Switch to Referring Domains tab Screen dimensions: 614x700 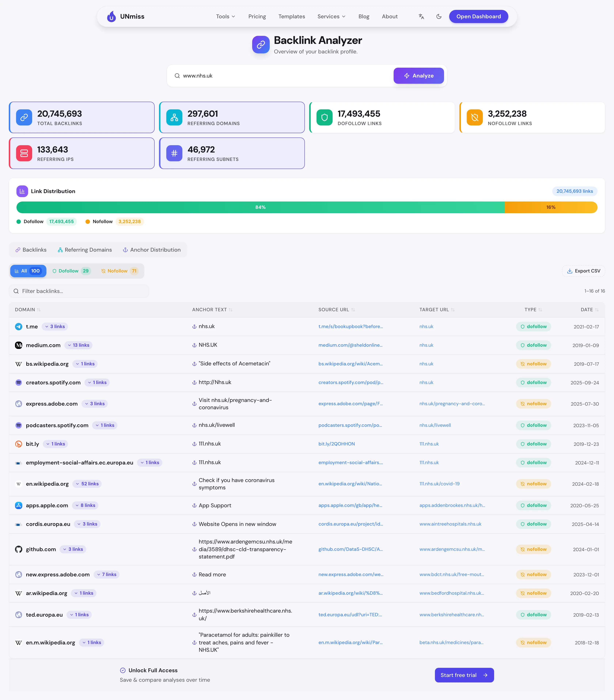[85, 250]
